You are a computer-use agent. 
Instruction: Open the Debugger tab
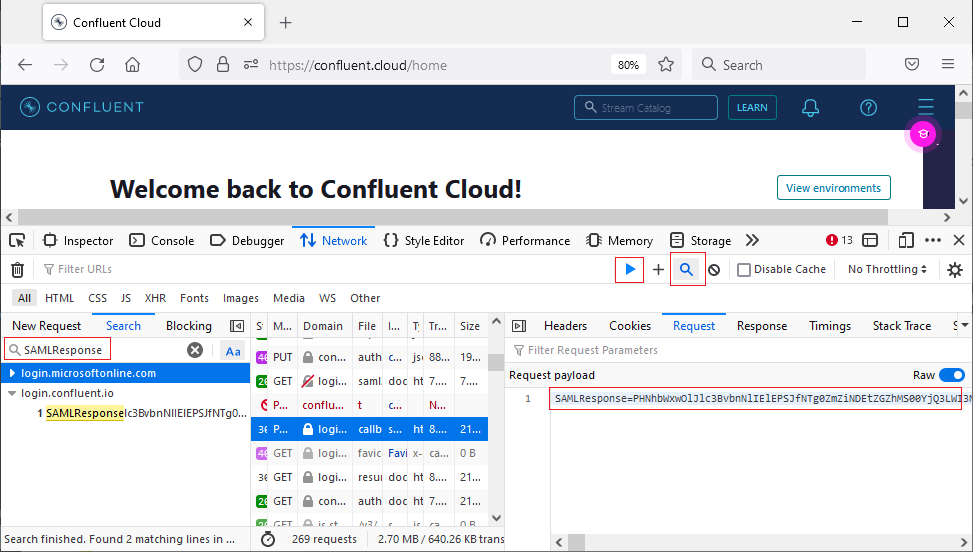[x=247, y=241]
